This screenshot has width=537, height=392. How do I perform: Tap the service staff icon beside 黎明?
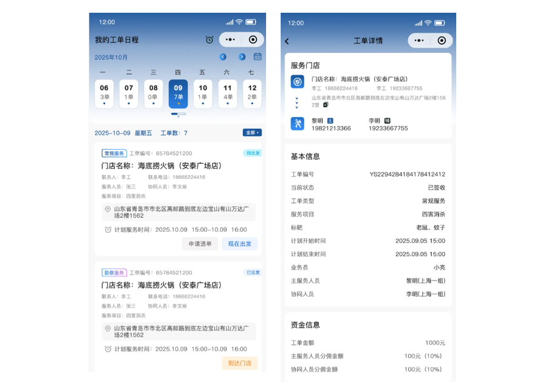(297, 124)
